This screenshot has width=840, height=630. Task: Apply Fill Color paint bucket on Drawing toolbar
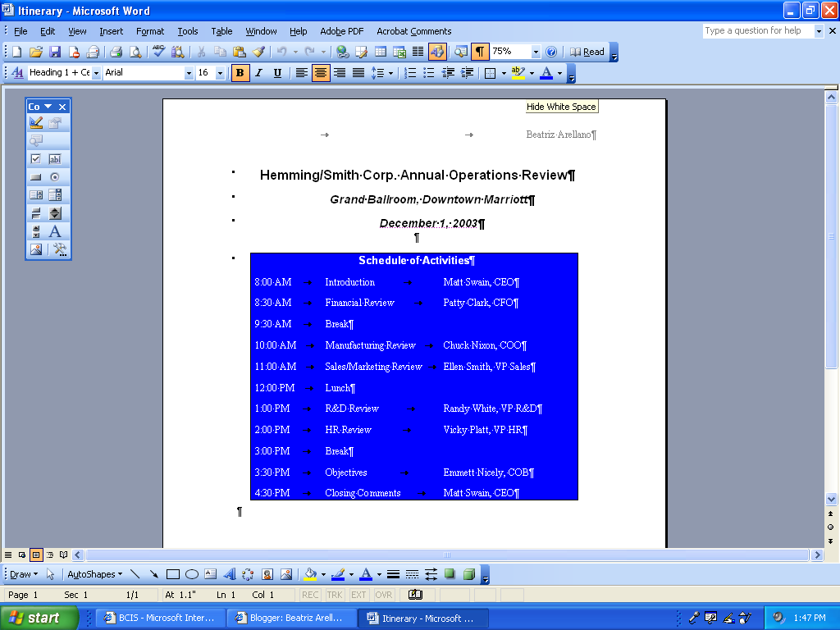click(x=310, y=574)
